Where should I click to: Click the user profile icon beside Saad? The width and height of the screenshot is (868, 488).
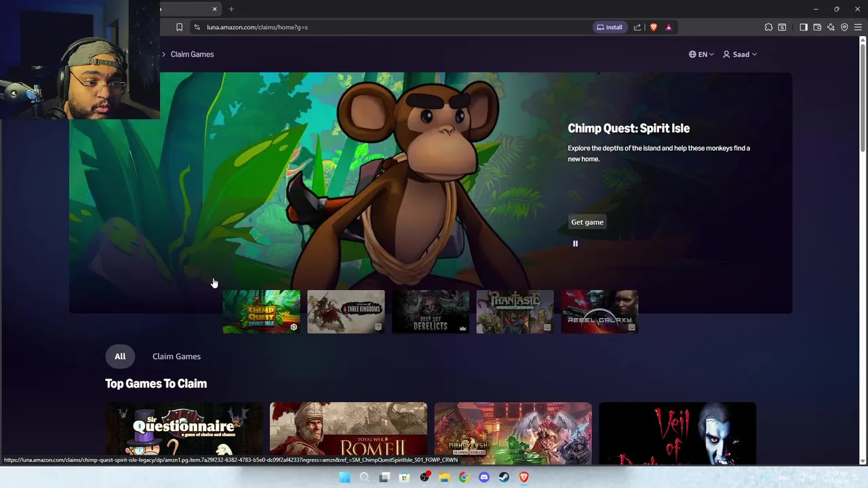726,54
